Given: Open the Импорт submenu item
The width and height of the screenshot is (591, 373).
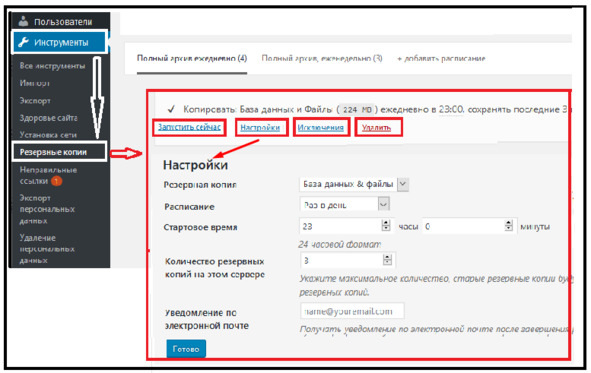Looking at the screenshot, I should [35, 83].
